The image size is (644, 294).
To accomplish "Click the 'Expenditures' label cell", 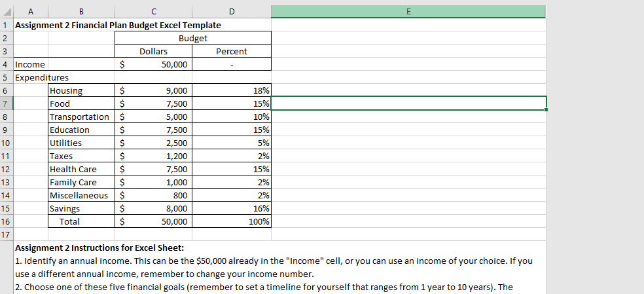I will [x=31, y=78].
